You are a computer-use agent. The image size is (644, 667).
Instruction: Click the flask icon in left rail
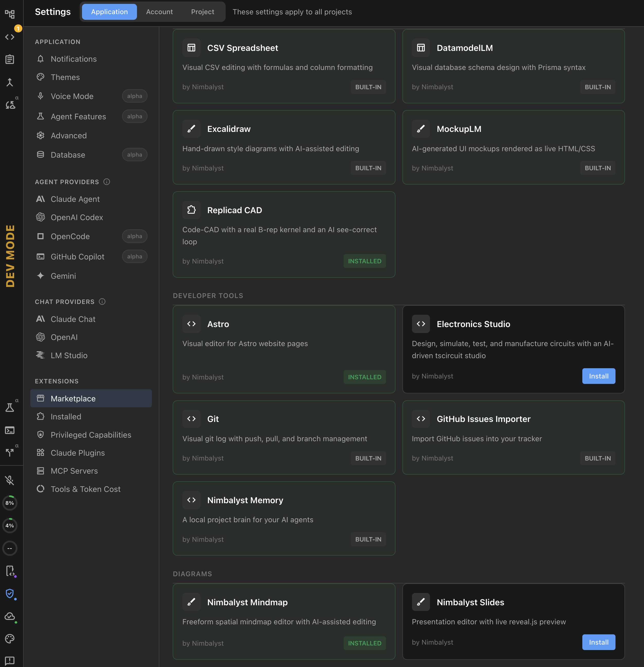point(10,407)
